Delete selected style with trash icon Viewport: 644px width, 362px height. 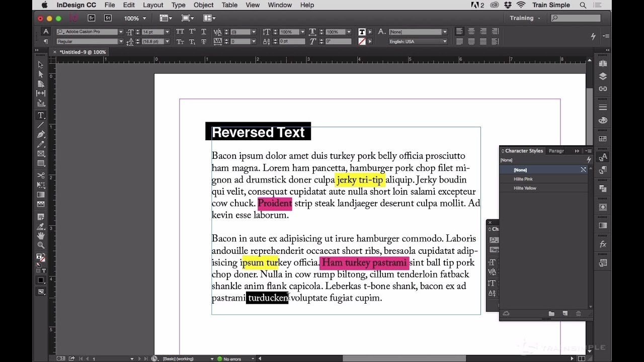[579, 314]
